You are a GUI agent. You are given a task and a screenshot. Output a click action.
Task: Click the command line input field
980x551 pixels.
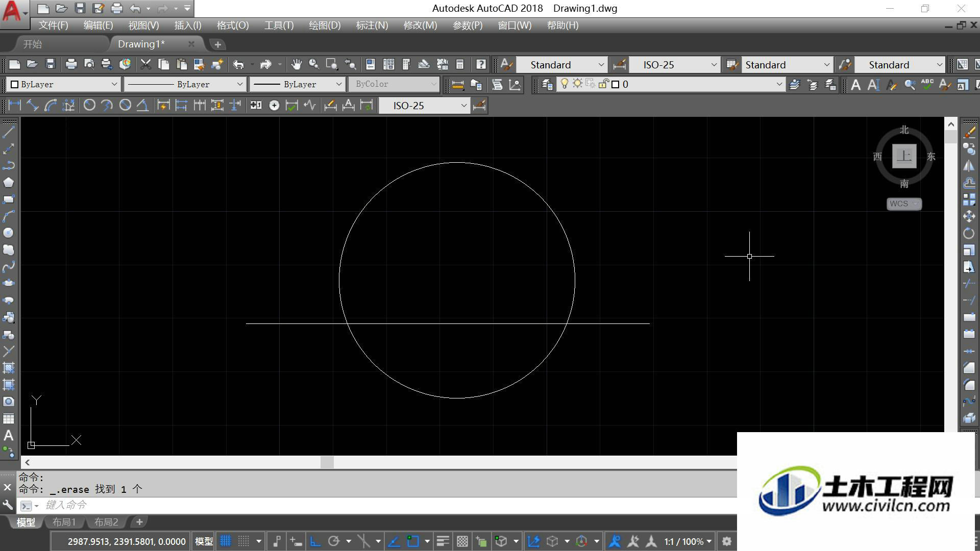(388, 505)
